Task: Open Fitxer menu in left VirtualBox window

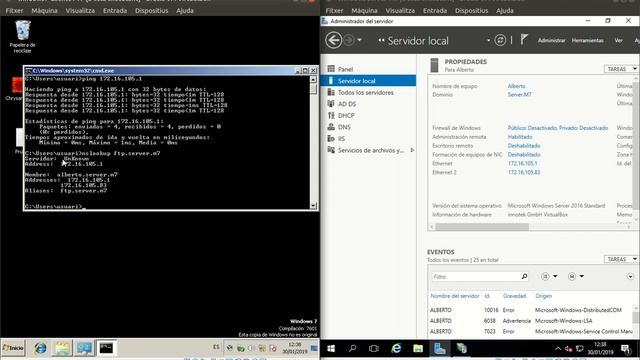Action: click(x=14, y=11)
